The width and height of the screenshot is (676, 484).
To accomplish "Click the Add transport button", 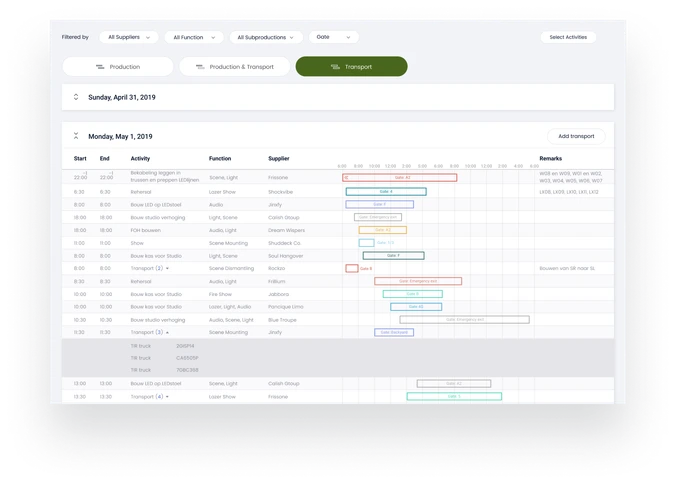I will click(x=576, y=136).
